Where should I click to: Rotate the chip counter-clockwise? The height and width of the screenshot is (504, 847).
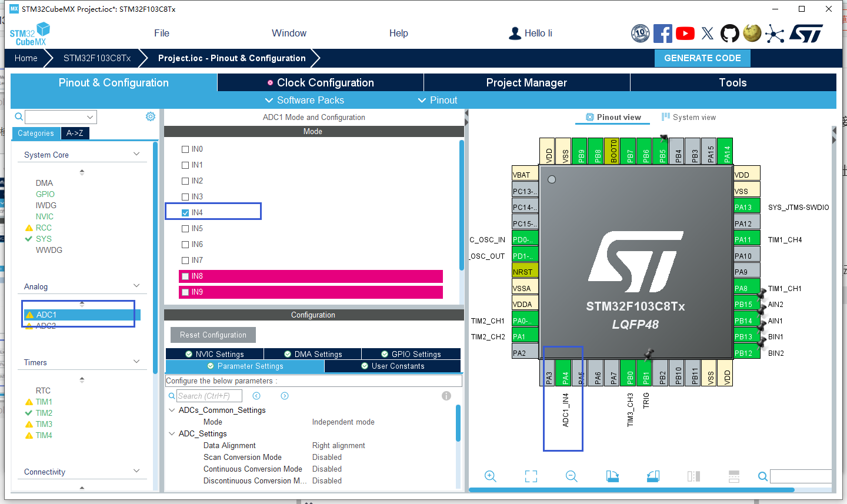click(653, 476)
